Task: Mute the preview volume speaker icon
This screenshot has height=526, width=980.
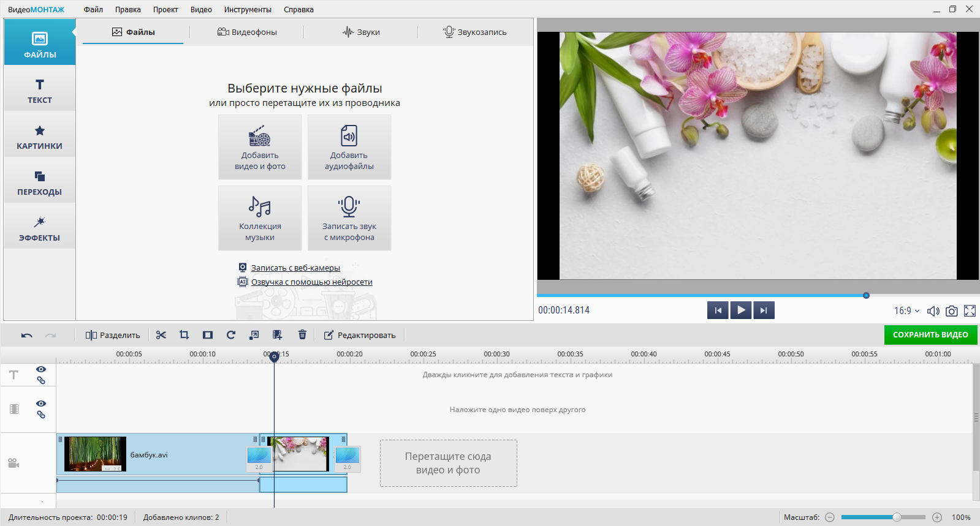Action: (x=933, y=311)
